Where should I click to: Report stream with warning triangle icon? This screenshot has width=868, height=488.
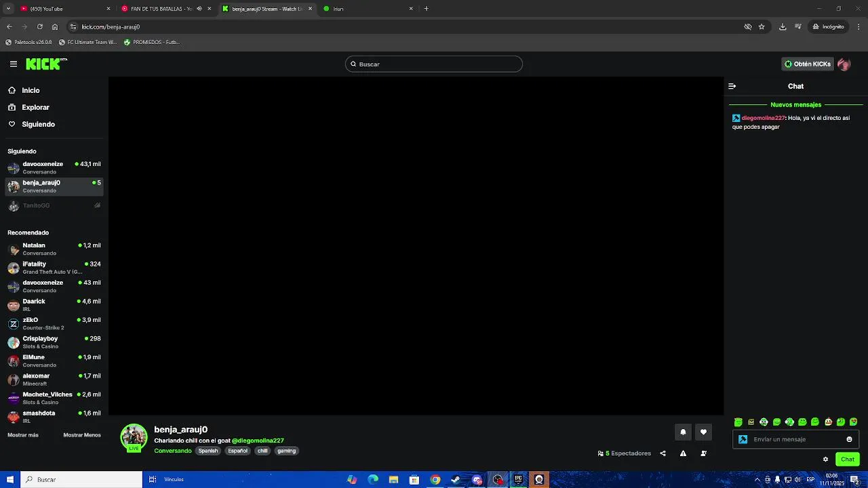[683, 453]
